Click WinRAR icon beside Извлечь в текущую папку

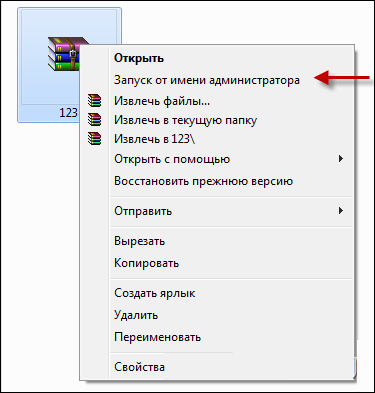click(94, 120)
